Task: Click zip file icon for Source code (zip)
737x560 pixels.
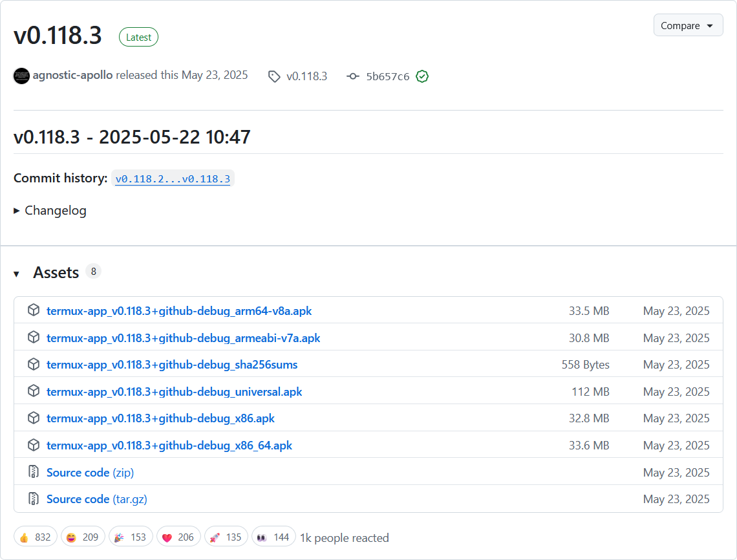Action: (34, 471)
